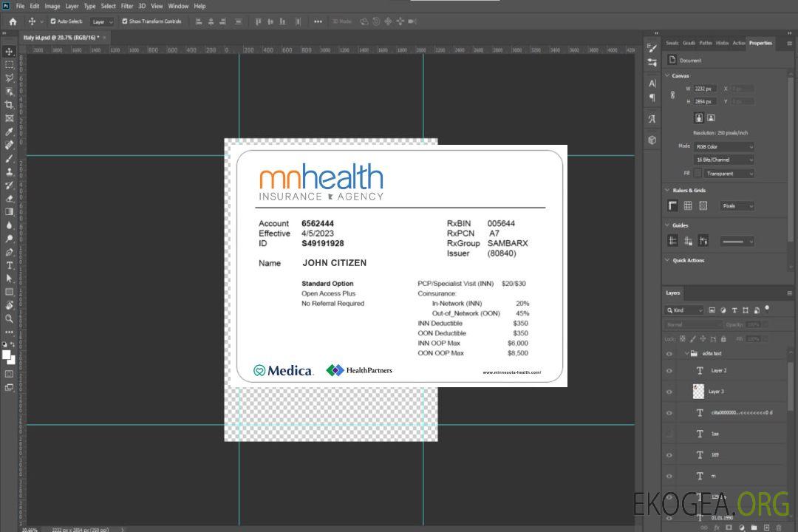The width and height of the screenshot is (798, 532).
Task: Open the Glyphs panel icon
Action: [652, 119]
